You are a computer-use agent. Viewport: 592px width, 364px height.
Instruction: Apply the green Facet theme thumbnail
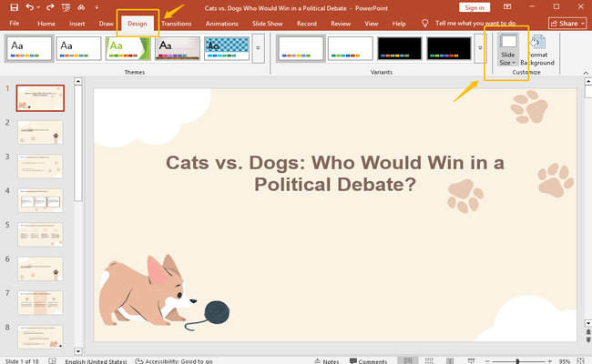click(128, 48)
